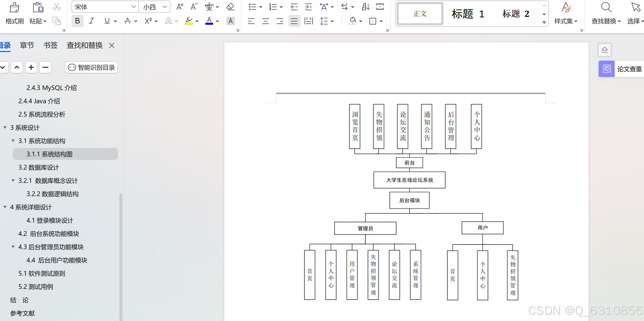This screenshot has width=644, height=321.
Task: Align text left
Action: 251,21
